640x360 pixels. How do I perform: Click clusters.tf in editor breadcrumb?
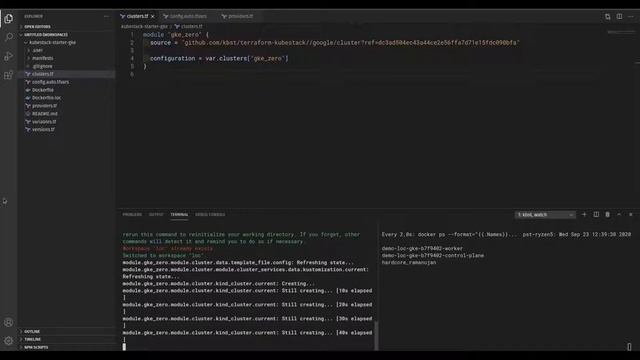(x=191, y=27)
